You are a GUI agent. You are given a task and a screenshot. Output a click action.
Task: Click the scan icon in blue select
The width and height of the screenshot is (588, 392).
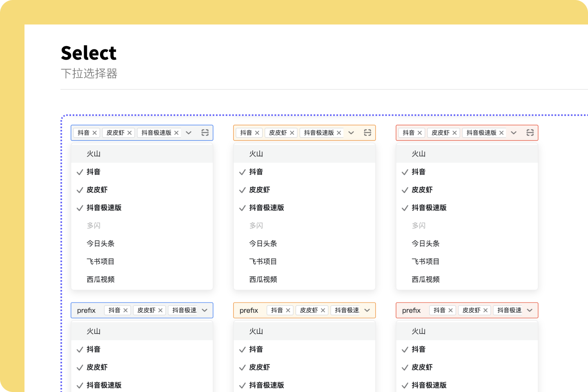(205, 133)
